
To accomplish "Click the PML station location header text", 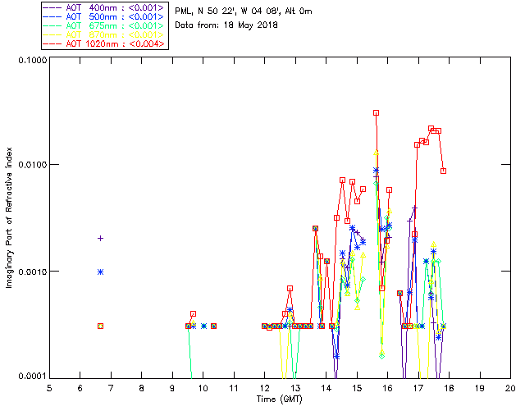I will [244, 11].
